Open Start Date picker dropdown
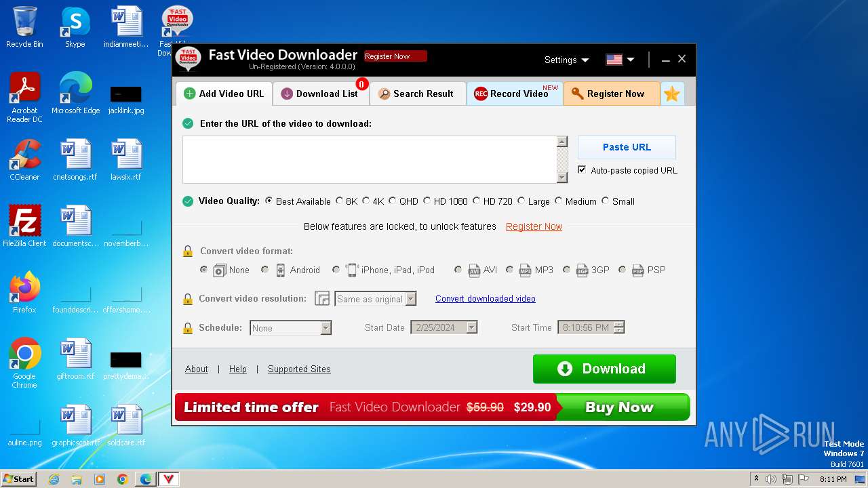 tap(471, 328)
